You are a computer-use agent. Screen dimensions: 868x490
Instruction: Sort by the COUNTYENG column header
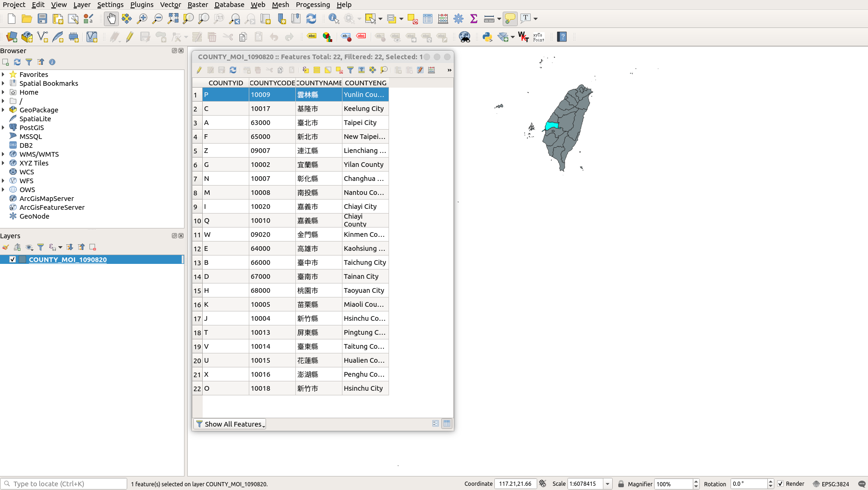[365, 83]
